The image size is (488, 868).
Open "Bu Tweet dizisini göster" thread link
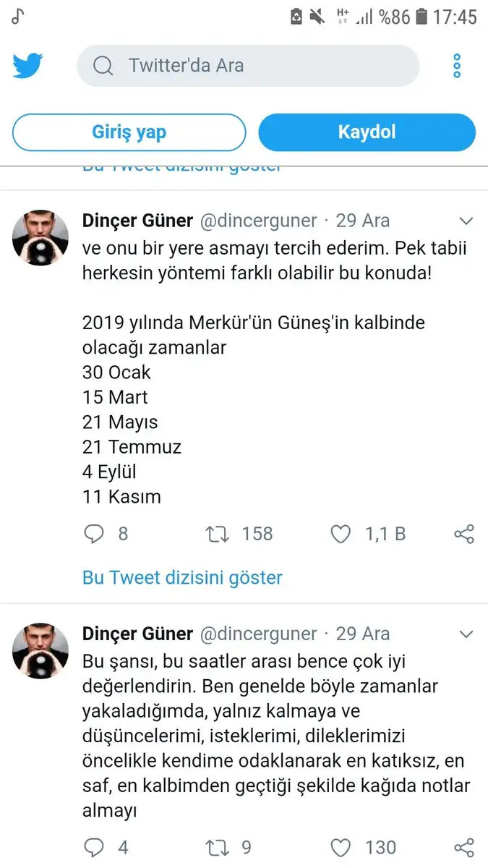point(182,578)
